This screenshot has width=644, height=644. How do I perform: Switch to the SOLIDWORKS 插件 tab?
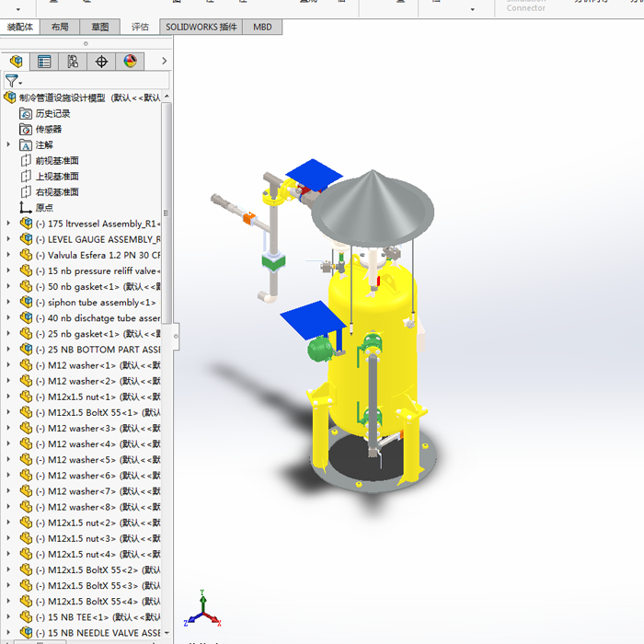point(201,27)
